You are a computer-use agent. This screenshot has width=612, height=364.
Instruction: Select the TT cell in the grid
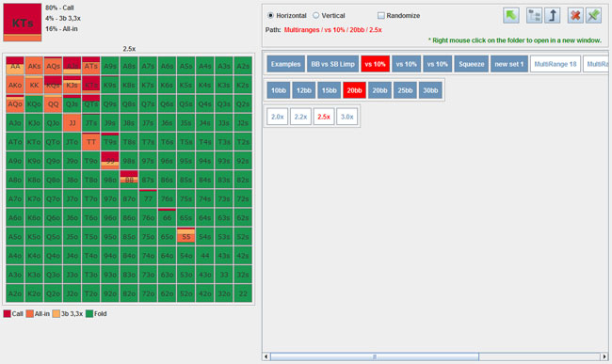[x=91, y=142]
